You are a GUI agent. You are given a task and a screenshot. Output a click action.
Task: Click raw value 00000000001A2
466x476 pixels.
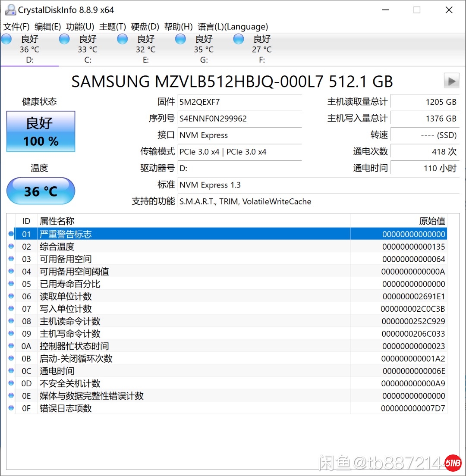(x=413, y=359)
